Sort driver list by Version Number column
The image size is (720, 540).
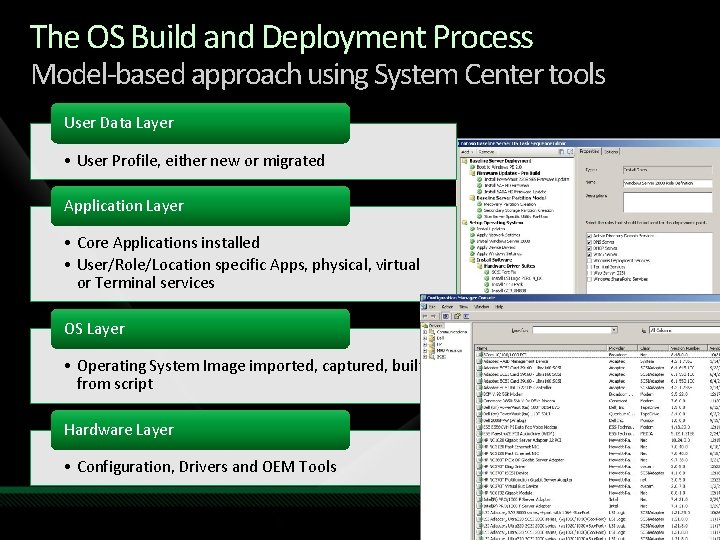point(688,349)
